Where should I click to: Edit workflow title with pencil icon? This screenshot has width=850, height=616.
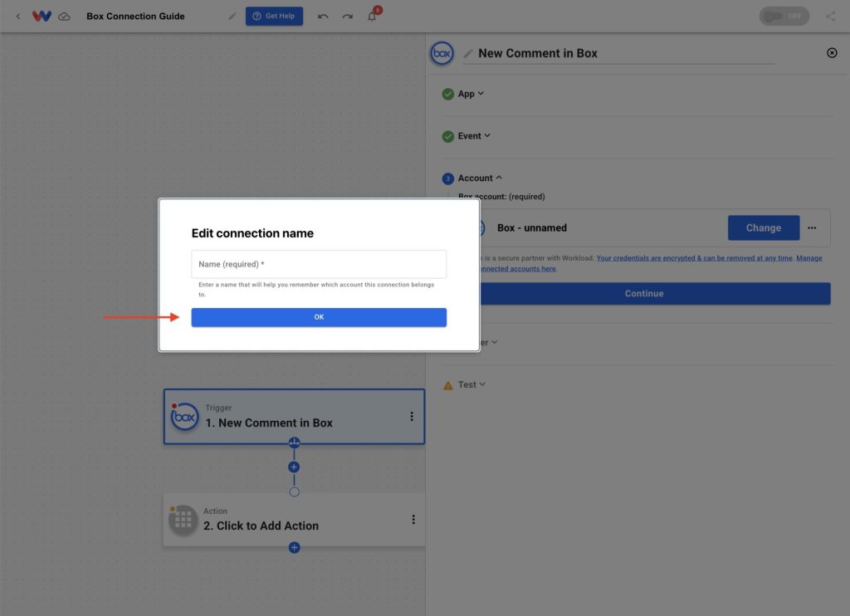(232, 17)
